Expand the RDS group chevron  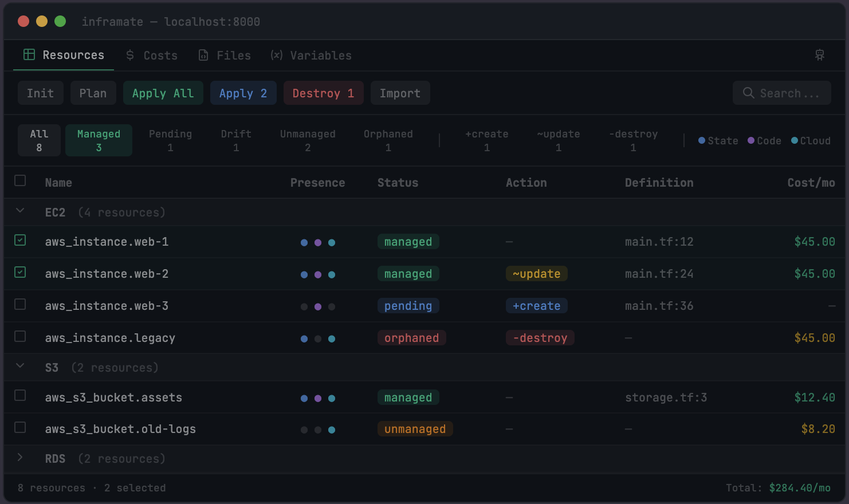(x=20, y=457)
